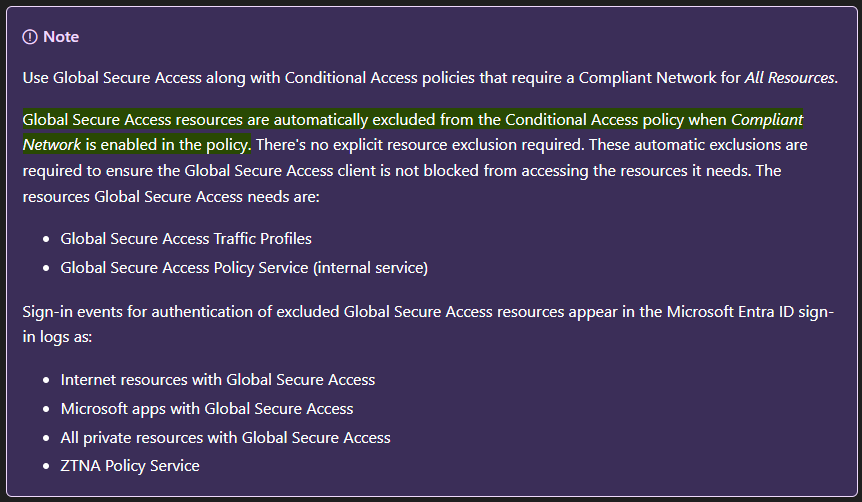Screen dimensions: 862x502
Task: Click "Internet resources with Global Secure Access"
Action: [218, 380]
